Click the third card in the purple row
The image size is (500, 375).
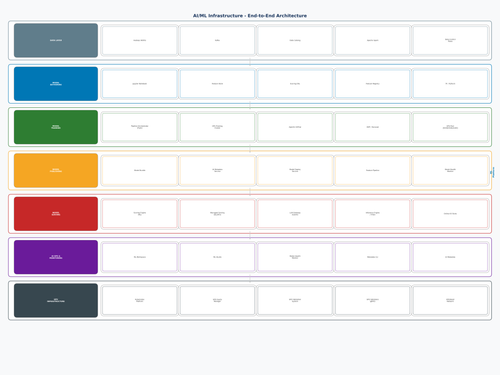295,257
